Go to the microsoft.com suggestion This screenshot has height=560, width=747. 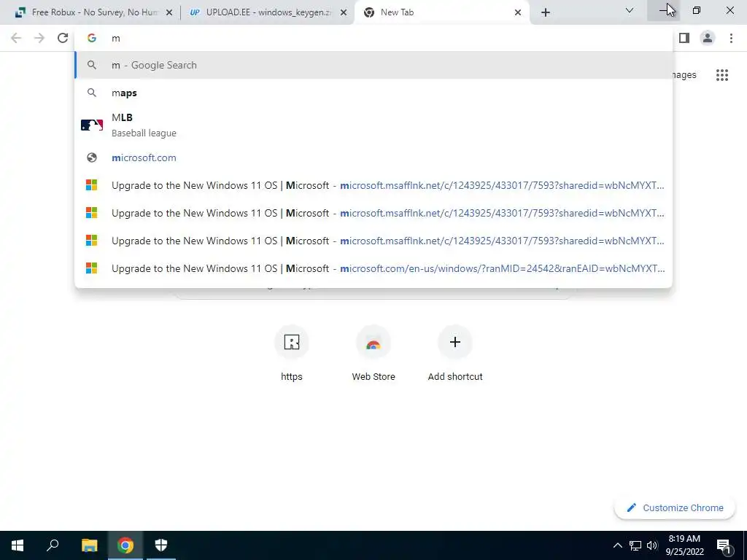point(373,157)
